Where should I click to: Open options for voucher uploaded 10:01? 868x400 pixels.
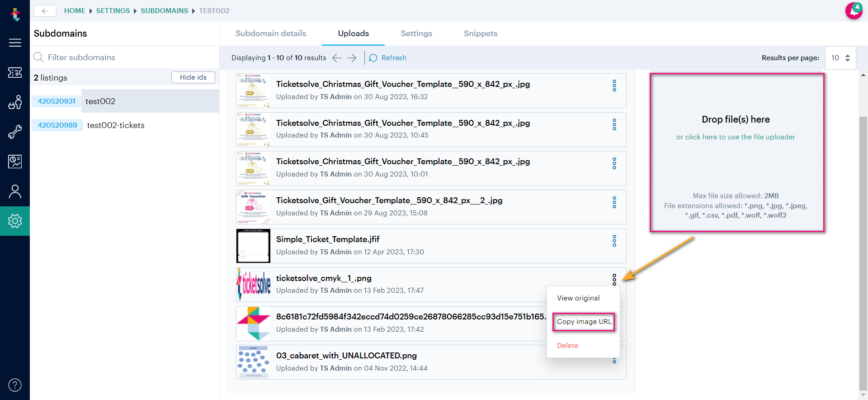614,163
